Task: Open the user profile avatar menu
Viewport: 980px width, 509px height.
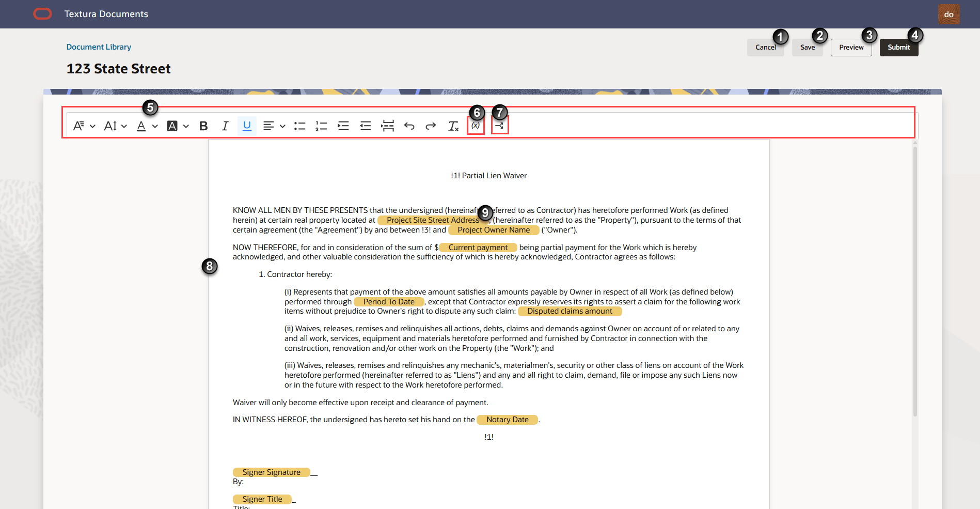Action: coord(949,14)
